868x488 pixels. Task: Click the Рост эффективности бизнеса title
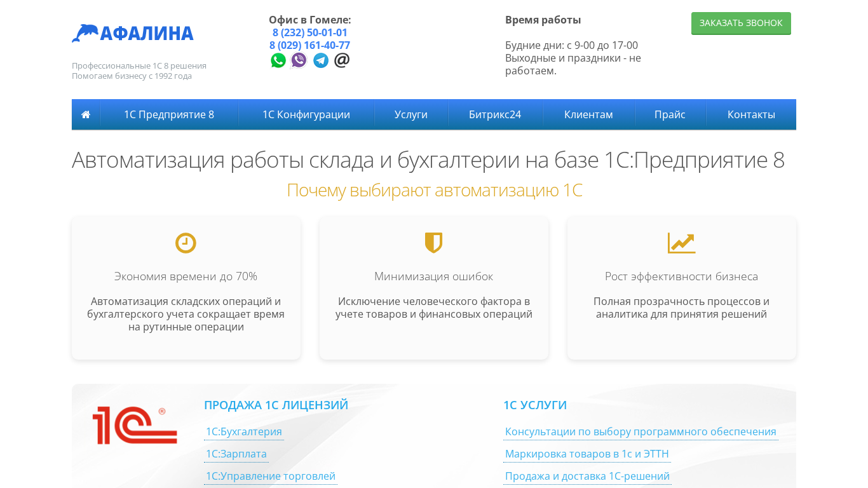pos(681,276)
